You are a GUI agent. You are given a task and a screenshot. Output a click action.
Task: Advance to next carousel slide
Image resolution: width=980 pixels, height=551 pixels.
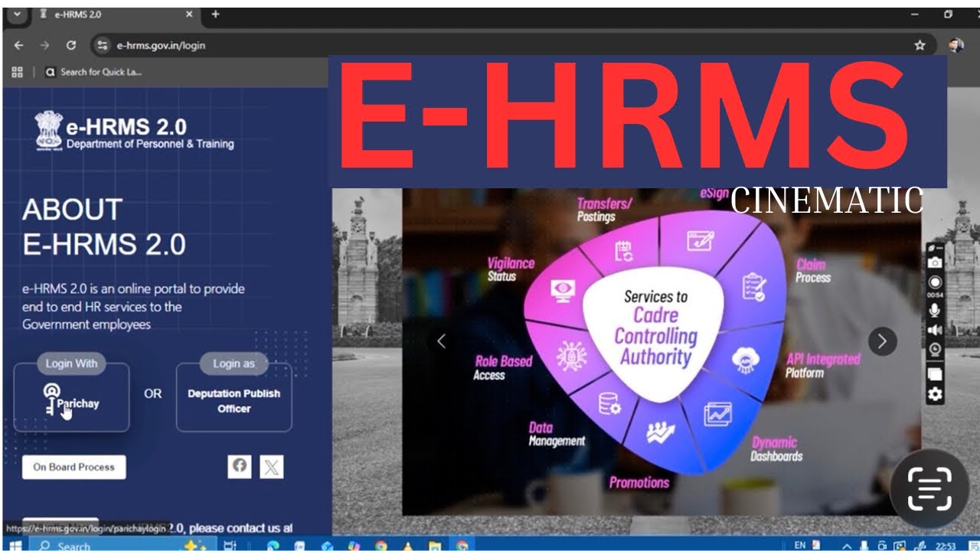pyautogui.click(x=882, y=341)
